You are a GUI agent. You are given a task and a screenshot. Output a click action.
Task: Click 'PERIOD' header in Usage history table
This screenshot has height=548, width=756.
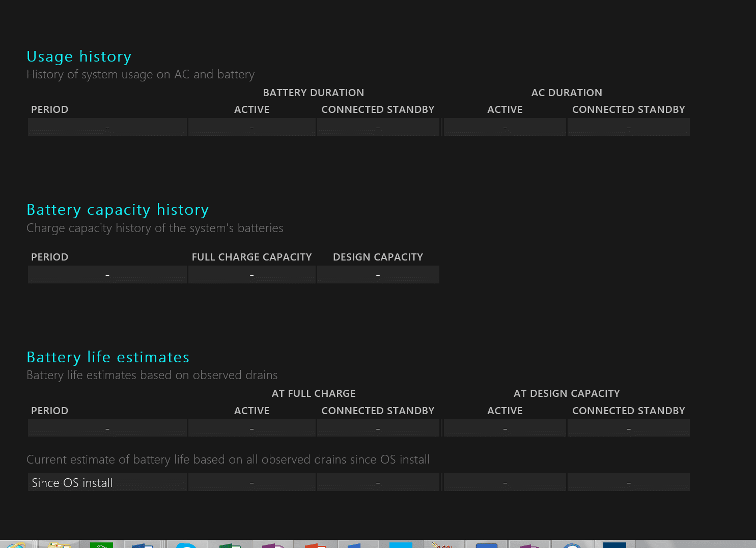(50, 109)
